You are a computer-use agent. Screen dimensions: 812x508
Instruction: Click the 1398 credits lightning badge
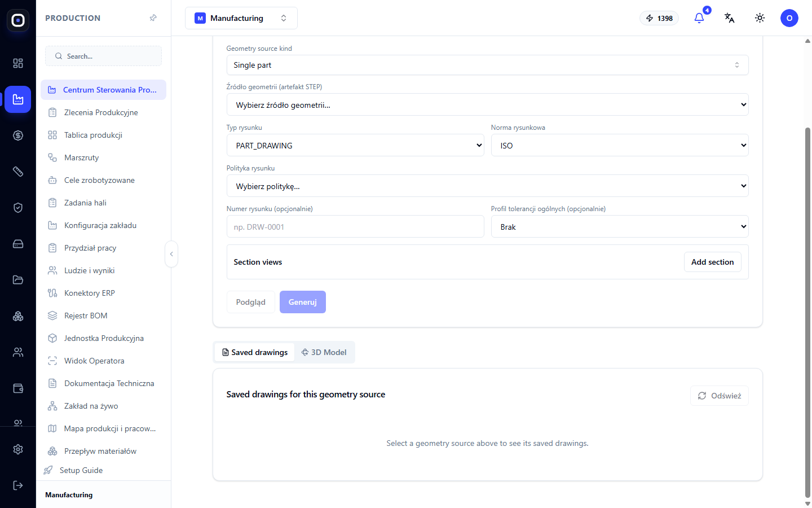tap(659, 18)
